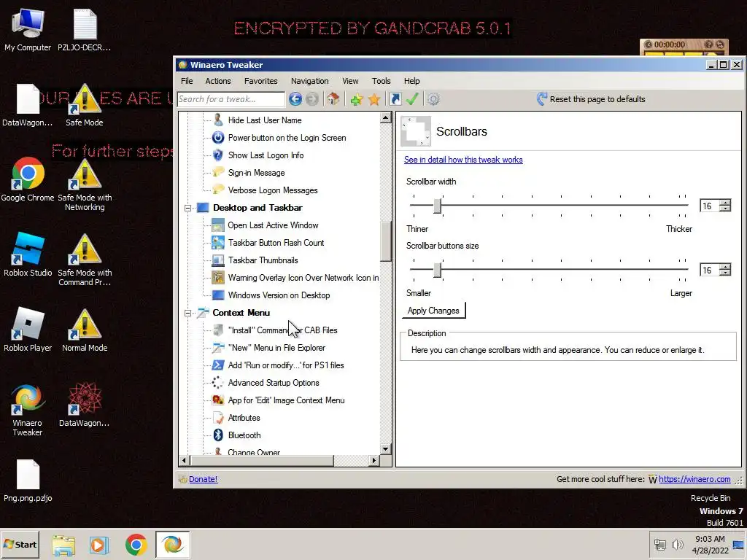Select Attributes context menu tweak

244,418
